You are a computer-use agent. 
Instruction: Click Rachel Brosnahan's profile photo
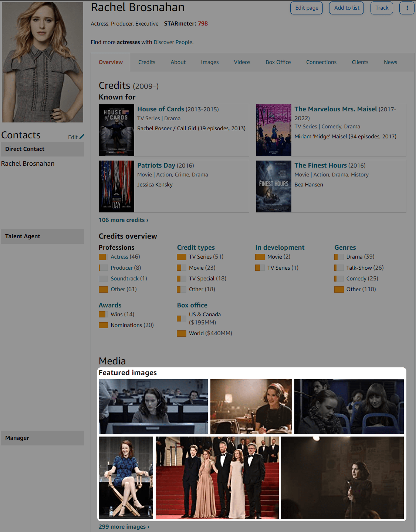(x=42, y=61)
